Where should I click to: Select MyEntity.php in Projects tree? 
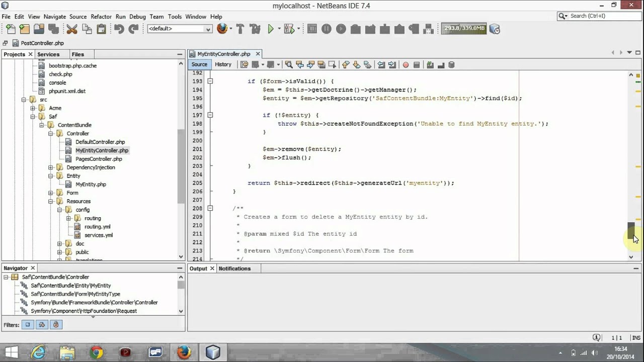tap(91, 185)
